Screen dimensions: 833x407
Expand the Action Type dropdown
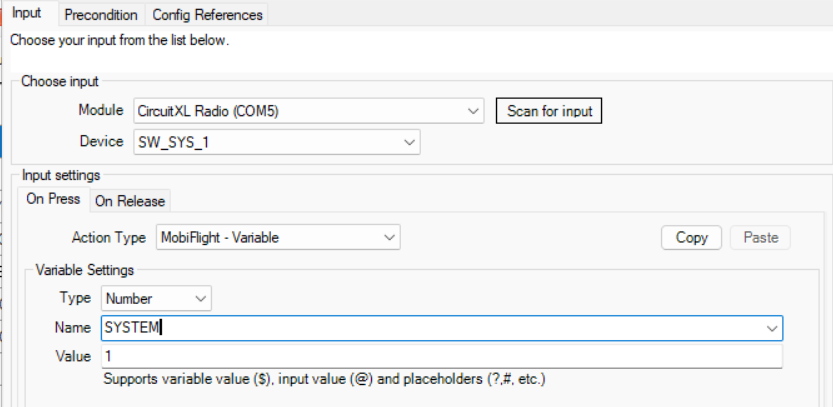tap(389, 238)
